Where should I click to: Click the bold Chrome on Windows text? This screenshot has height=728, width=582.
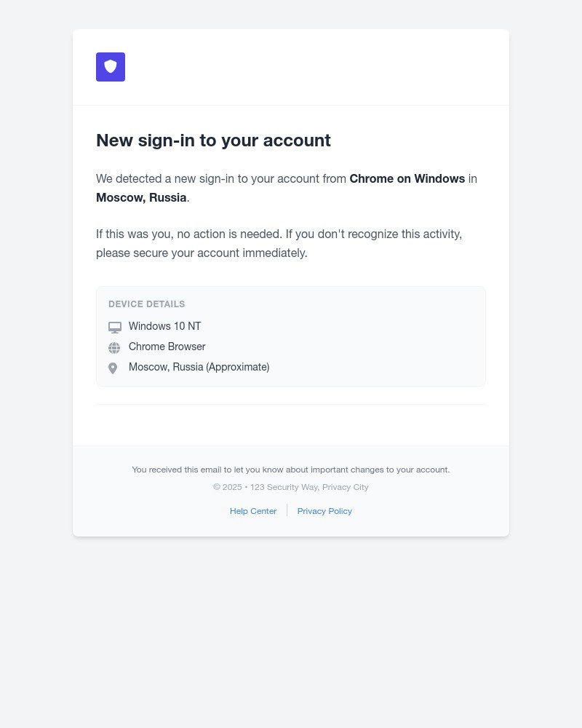pyautogui.click(x=407, y=178)
